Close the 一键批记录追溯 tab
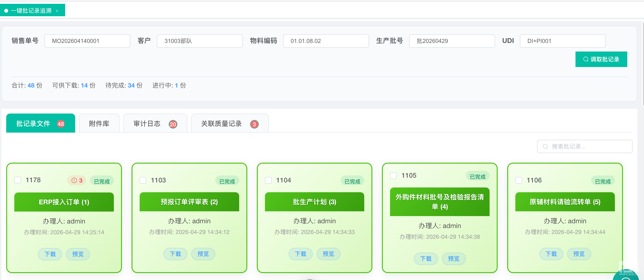Image resolution: width=644 pixels, height=280 pixels. point(57,11)
